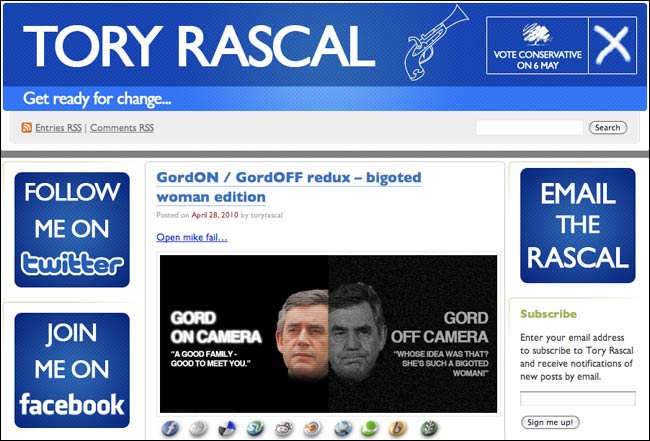Open the 'Open mike fail…' link
650x441 pixels.
[x=192, y=237]
